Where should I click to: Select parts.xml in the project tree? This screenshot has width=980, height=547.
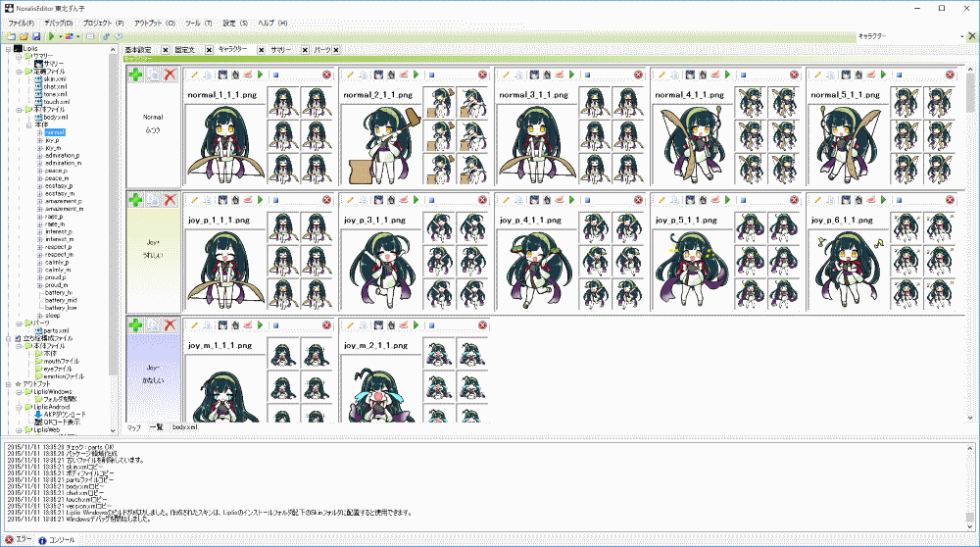pyautogui.click(x=55, y=330)
